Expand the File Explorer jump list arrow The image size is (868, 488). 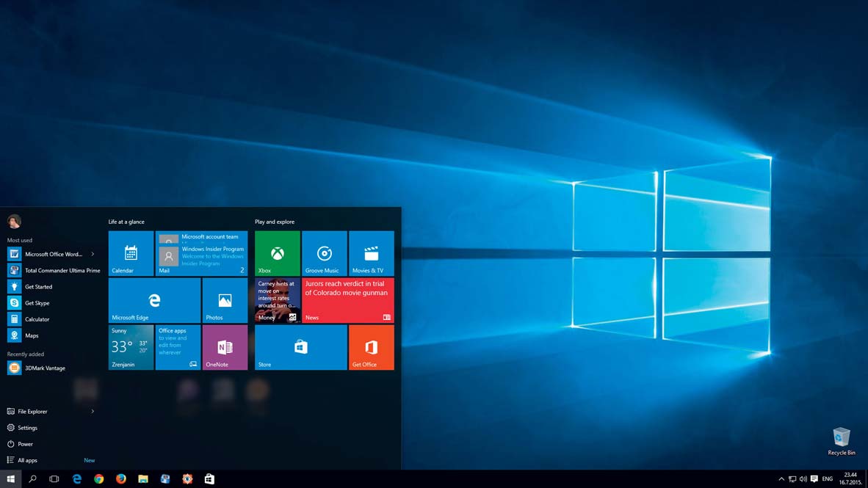(x=93, y=412)
